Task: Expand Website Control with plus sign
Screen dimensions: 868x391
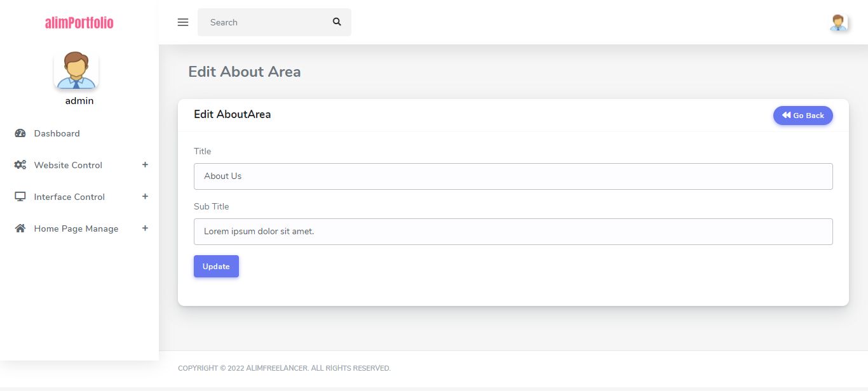Action: point(145,165)
